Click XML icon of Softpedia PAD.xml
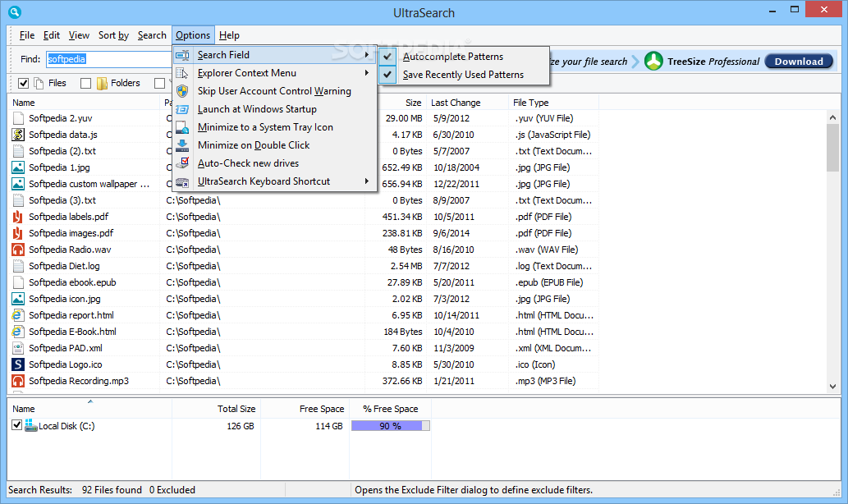848x504 pixels. pyautogui.click(x=18, y=348)
